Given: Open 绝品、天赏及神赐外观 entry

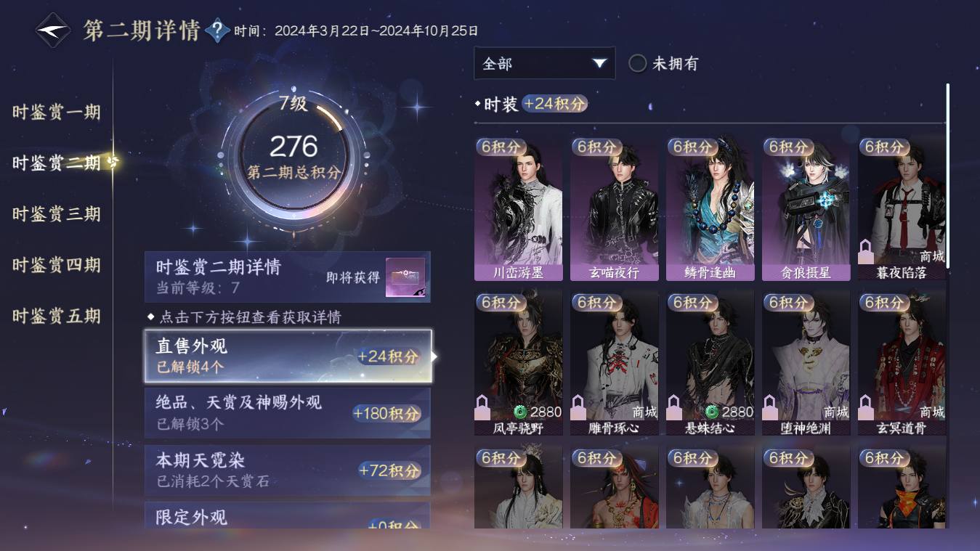Looking at the screenshot, I should (288, 413).
